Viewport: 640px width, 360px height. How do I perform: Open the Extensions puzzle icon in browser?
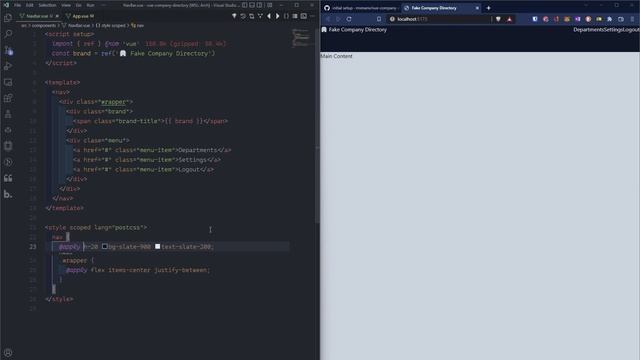(x=610, y=19)
